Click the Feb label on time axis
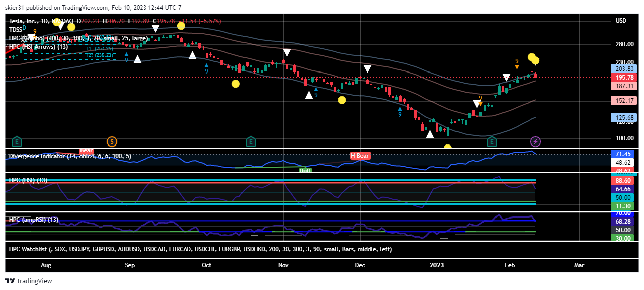 pyautogui.click(x=510, y=265)
